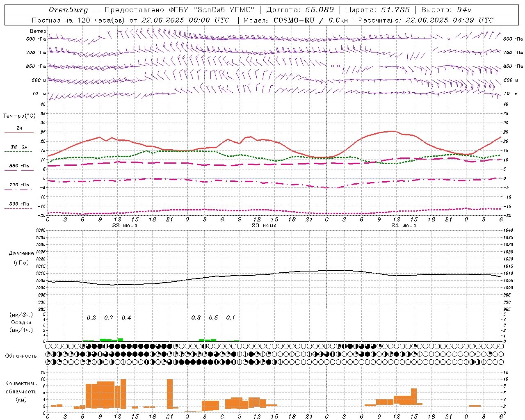Image resolution: width=525 pixels, height=420 pixels.
Task: Click the "(мм/1ч.)" precipitation unit label
Action: (x=21, y=330)
